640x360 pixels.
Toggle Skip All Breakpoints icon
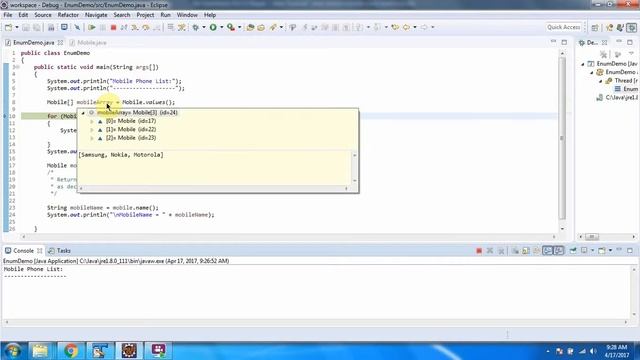(x=77, y=27)
